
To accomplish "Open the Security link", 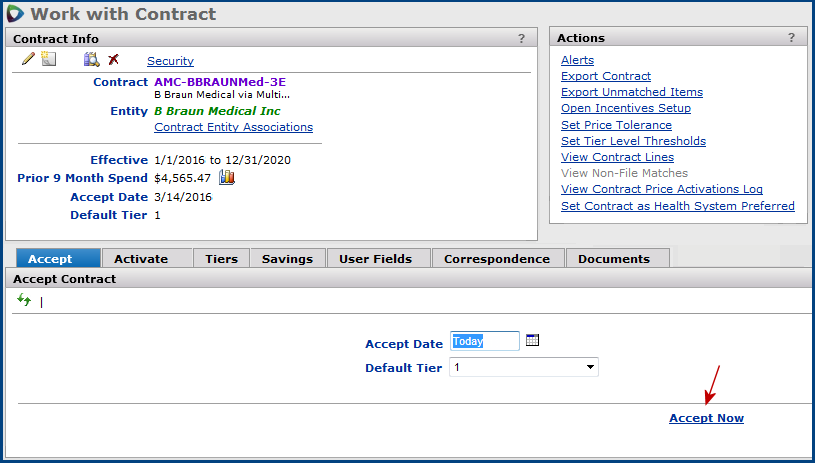I will (170, 61).
